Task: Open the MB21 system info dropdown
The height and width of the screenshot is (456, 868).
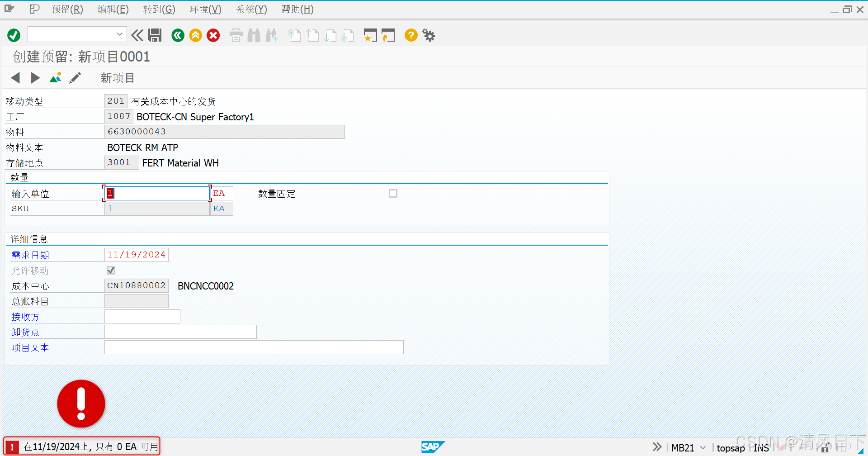Action: [x=703, y=448]
